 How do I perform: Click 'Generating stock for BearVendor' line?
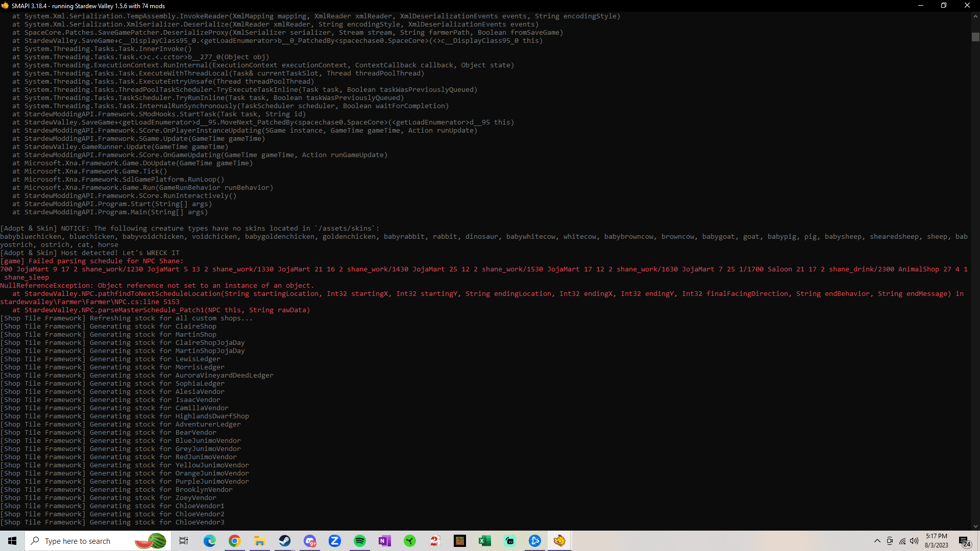tap(108, 433)
